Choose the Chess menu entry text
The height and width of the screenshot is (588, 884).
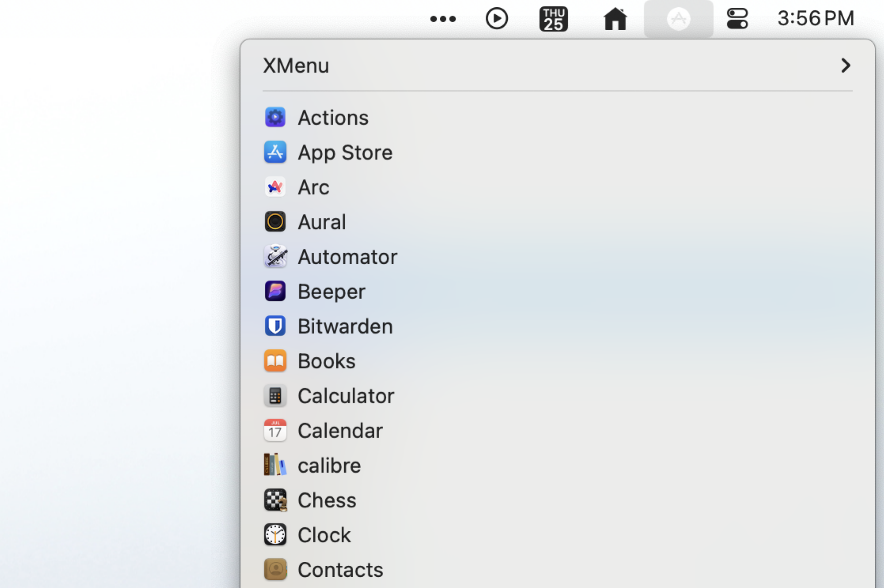click(327, 500)
